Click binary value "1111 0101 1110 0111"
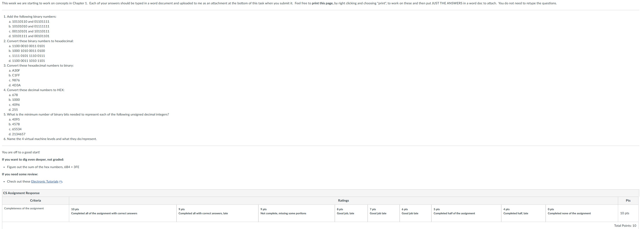The image size is (644, 229). (29, 56)
